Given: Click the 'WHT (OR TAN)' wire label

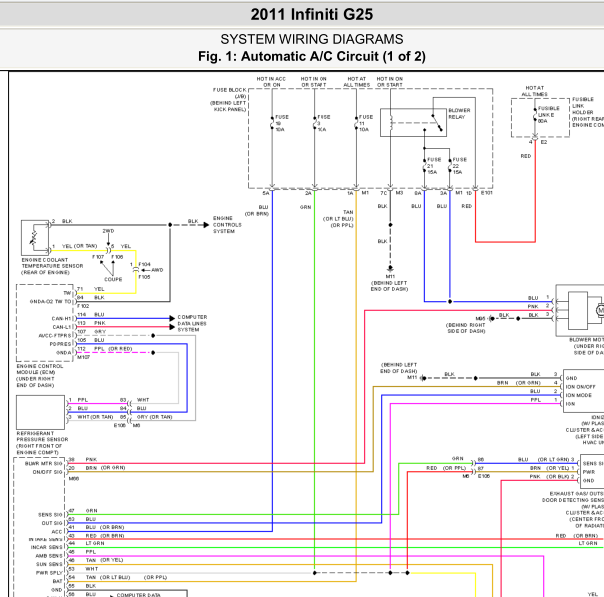Looking at the screenshot, I should coord(95,417).
